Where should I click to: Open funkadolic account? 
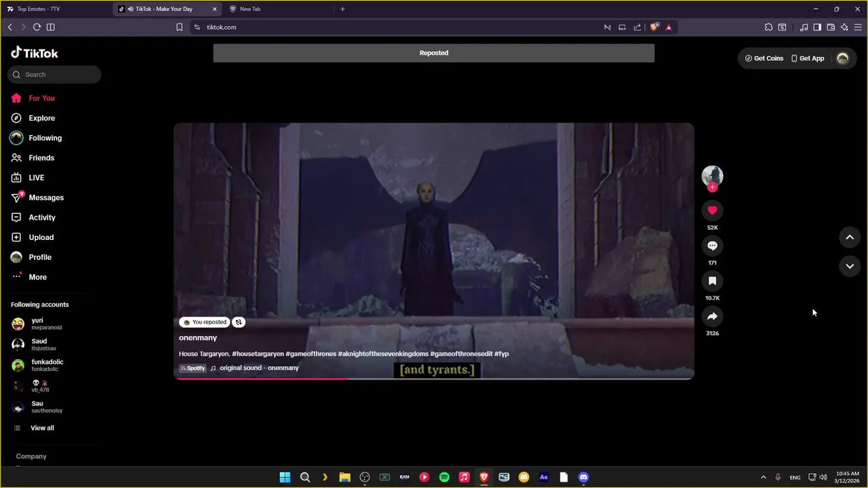47,365
